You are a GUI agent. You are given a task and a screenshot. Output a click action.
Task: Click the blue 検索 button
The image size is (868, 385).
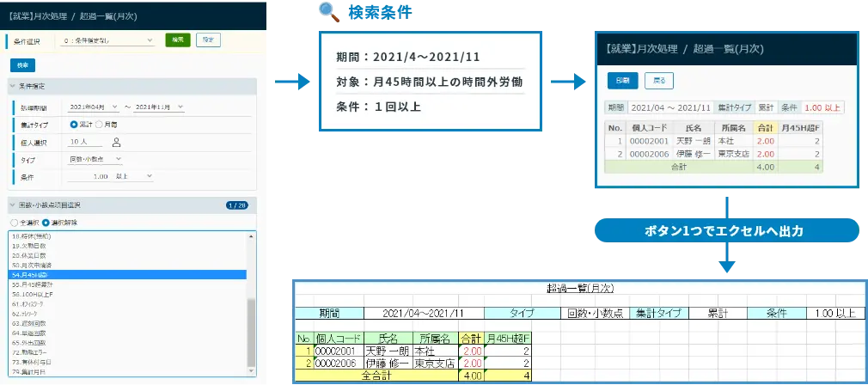pos(22,65)
